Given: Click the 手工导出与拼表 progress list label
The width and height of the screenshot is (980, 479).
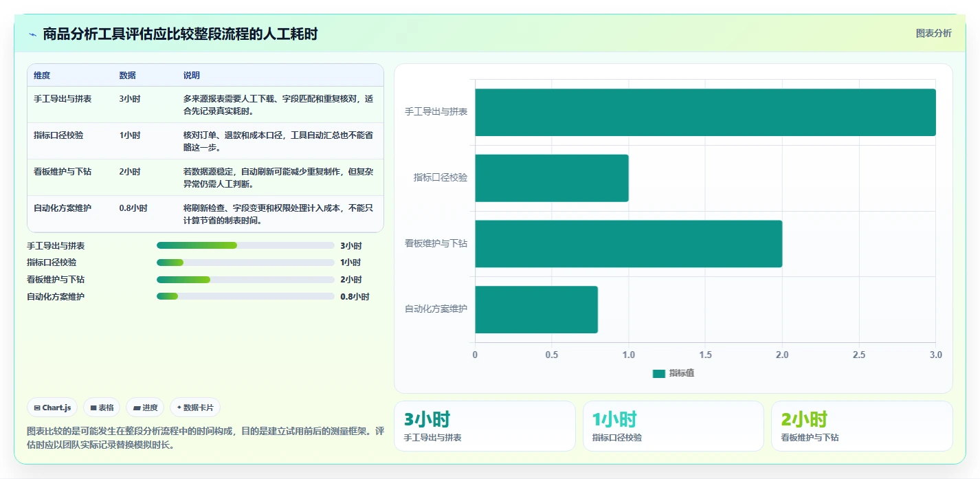Looking at the screenshot, I should [x=56, y=245].
